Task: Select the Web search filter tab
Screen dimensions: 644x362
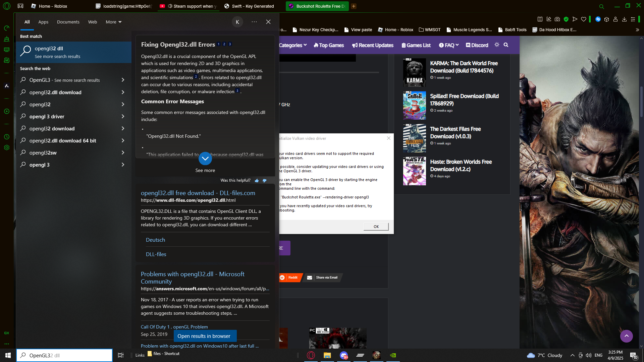Action: point(93,22)
